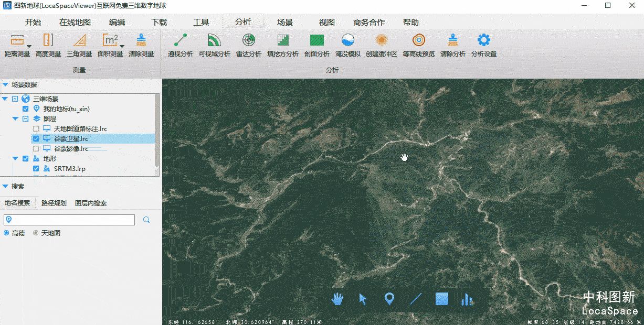The image size is (644, 325).
Task: Select the 谷歌卫星.lrc tree row
Action: tap(93, 139)
